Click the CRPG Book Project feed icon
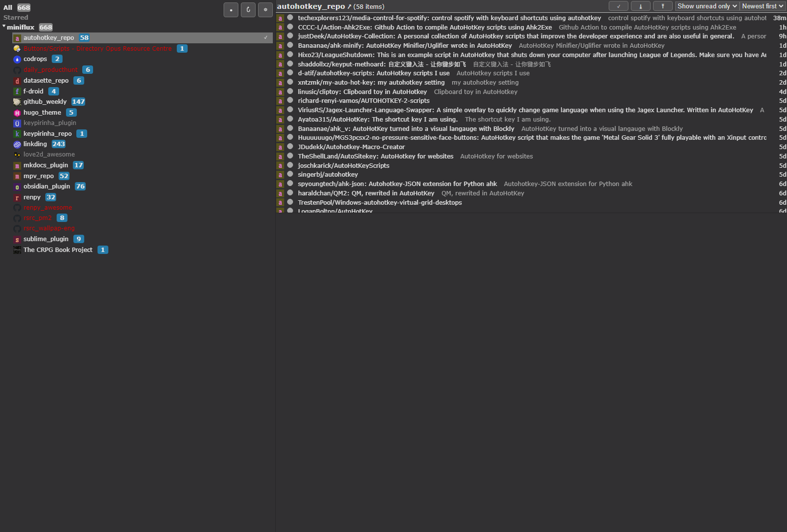787x532 pixels. point(17,250)
